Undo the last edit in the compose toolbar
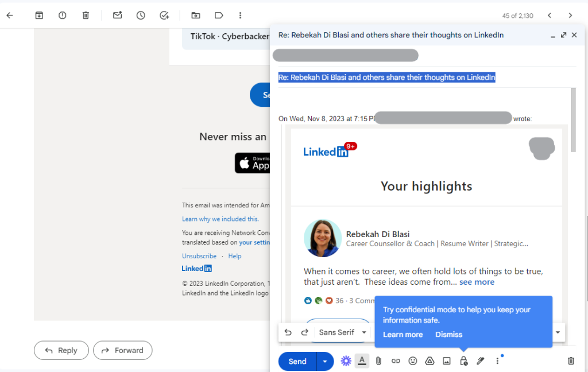 coord(288,332)
